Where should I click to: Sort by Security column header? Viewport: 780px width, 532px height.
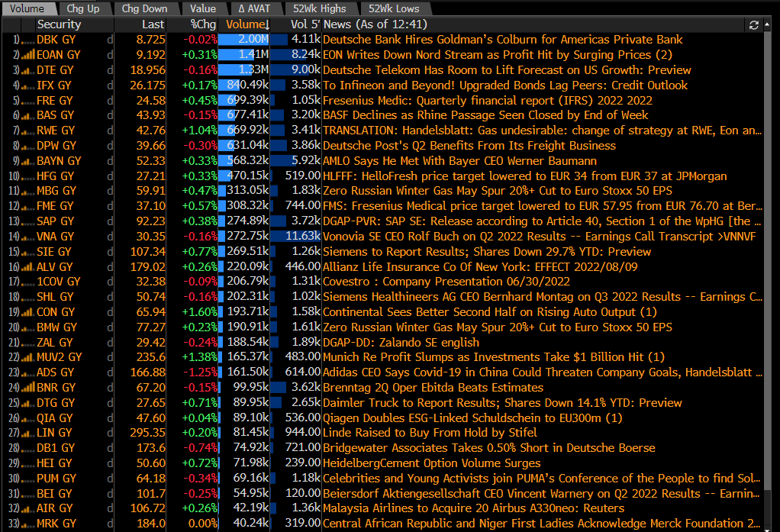(x=59, y=24)
